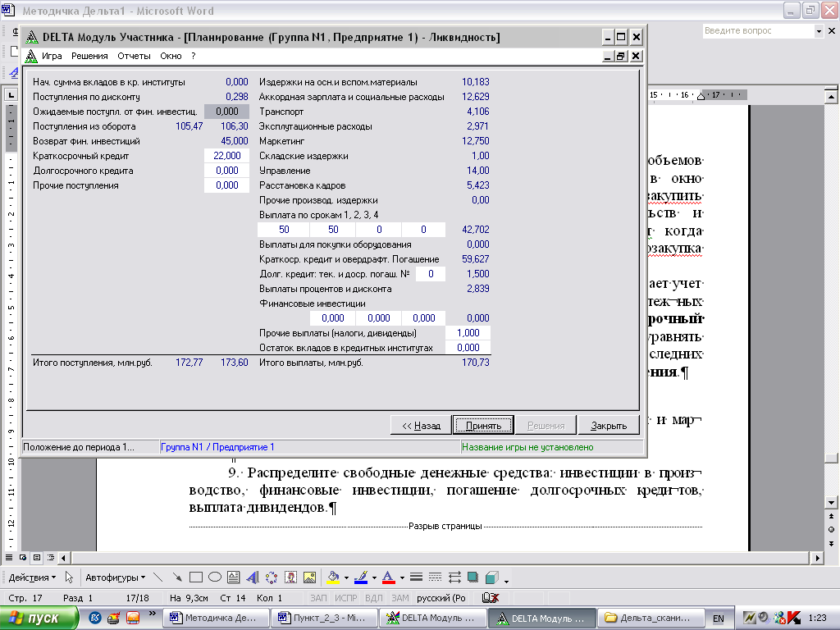The width and height of the screenshot is (840, 630).
Task: Open the Введите вопрос help dropdown
Action: [819, 31]
